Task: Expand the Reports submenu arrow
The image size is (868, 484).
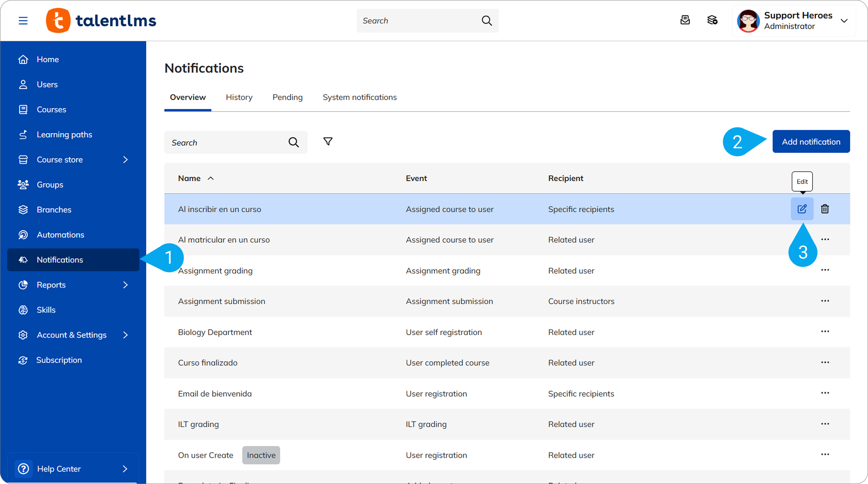Action: coord(126,285)
